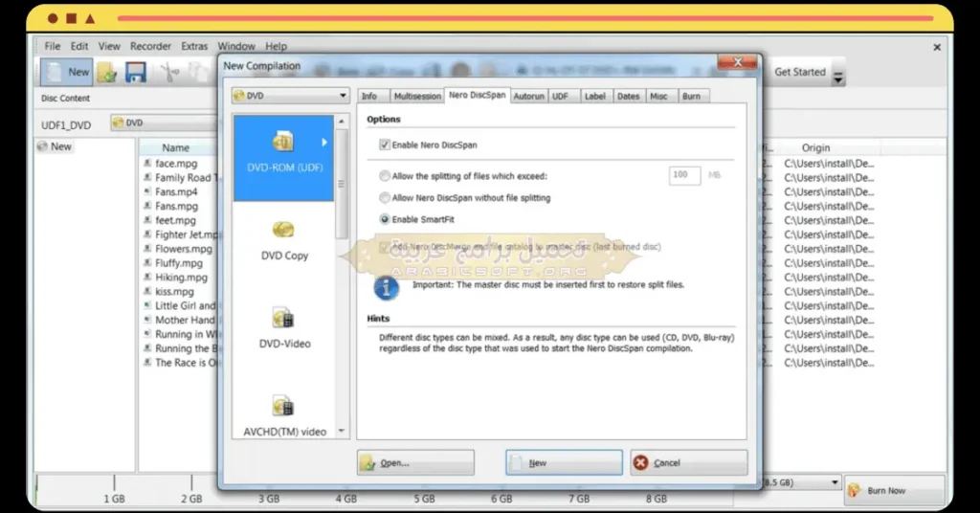The image size is (980, 513).
Task: Click the Save floppy disk toolbar icon
Action: pyautogui.click(x=136, y=73)
